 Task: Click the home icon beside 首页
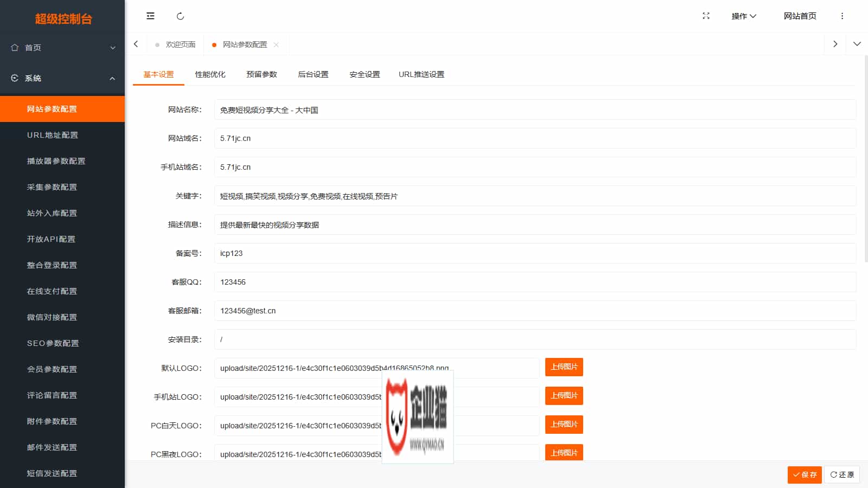click(15, 48)
